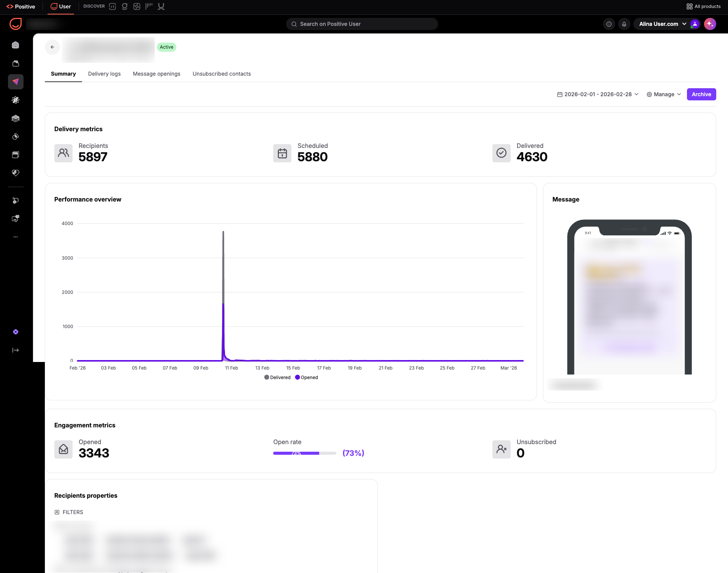Image resolution: width=728 pixels, height=573 pixels.
Task: Open the handshake deals icon in the sidebar
Action: coord(16,173)
